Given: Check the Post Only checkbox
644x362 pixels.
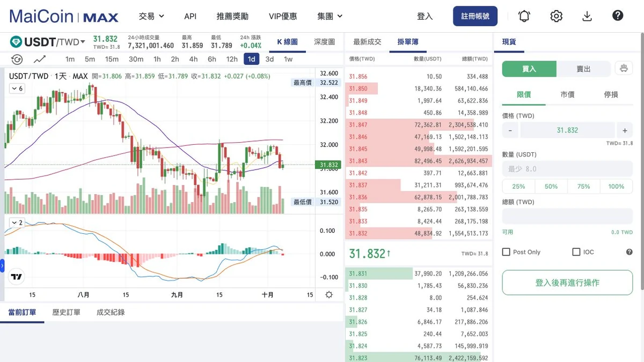Looking at the screenshot, I should click(506, 252).
